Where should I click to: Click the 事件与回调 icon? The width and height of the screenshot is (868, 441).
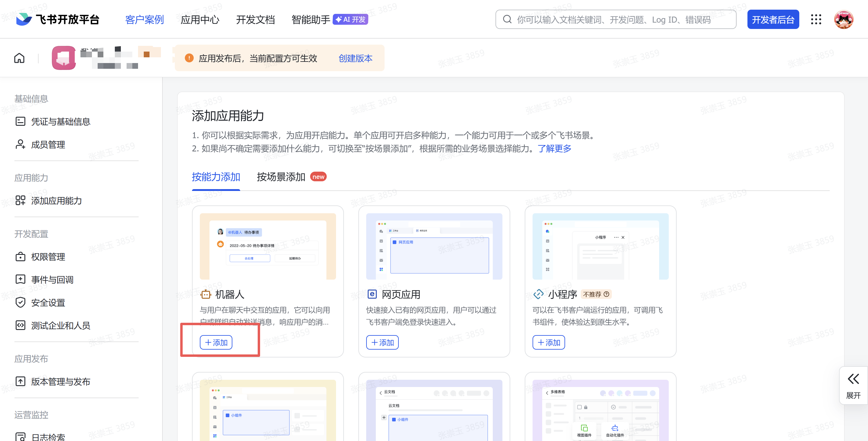(x=20, y=280)
